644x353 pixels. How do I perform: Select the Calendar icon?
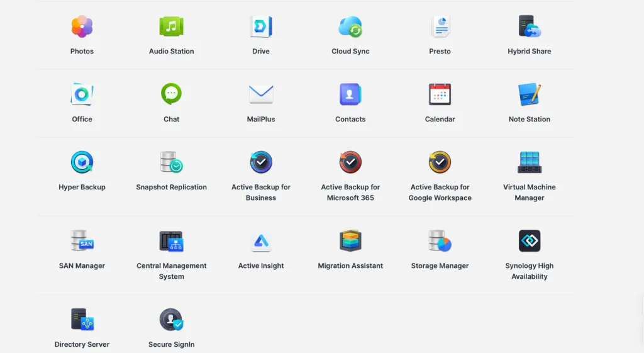440,94
